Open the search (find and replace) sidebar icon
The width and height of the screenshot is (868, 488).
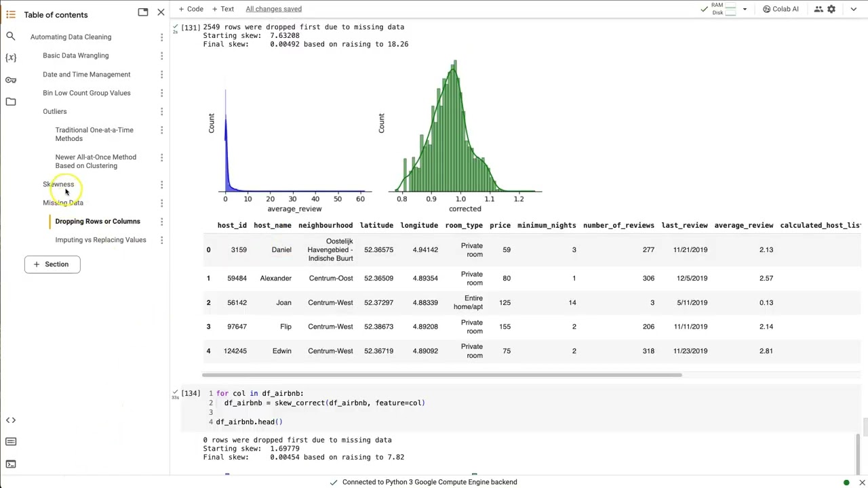pos(11,36)
